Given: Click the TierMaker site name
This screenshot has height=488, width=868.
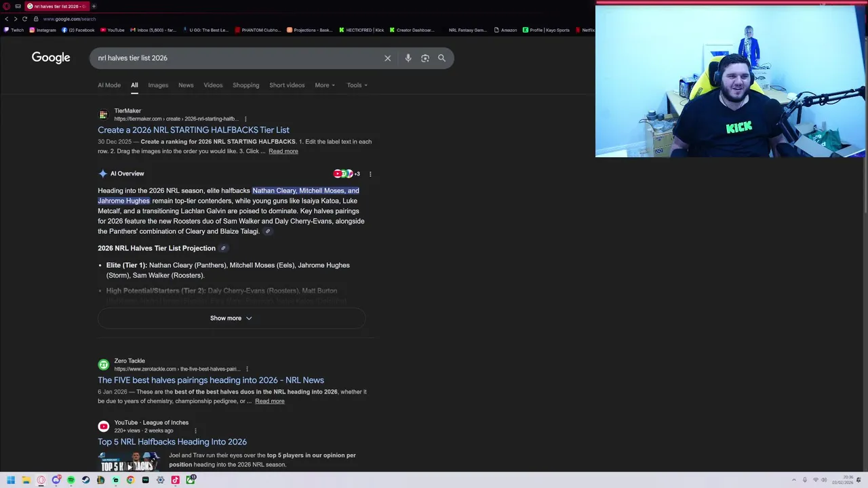Looking at the screenshot, I should 127,110.
